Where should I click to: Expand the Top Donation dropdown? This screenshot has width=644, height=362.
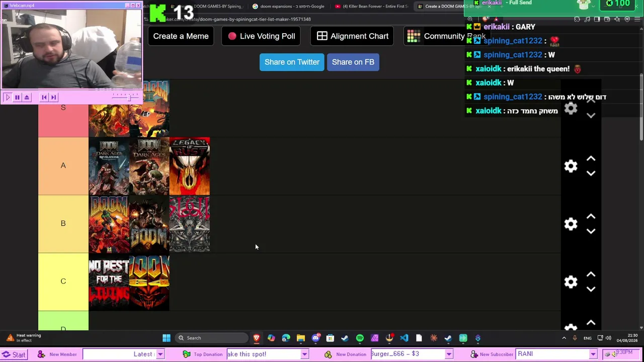(x=304, y=354)
